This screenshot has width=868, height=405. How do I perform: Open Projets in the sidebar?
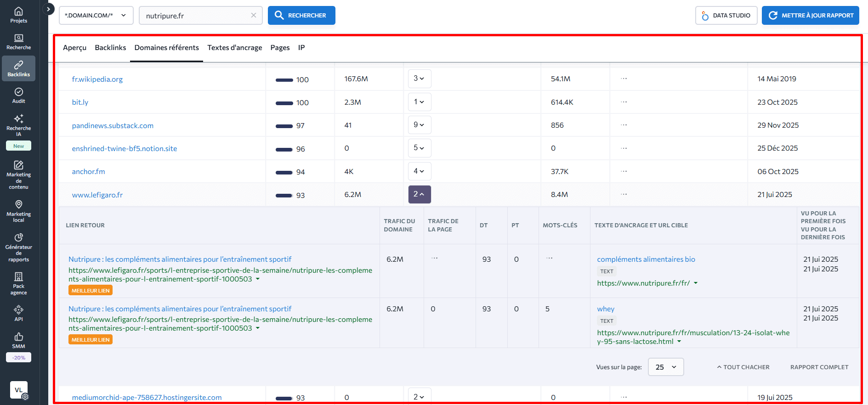(x=18, y=15)
